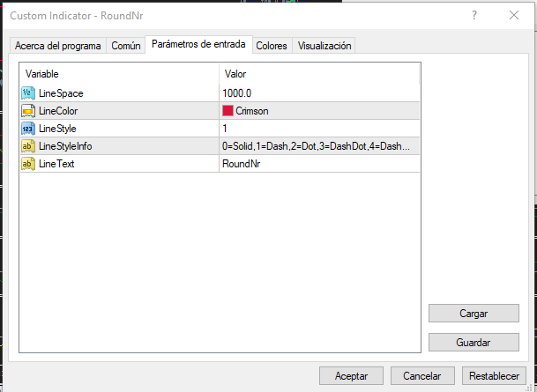This screenshot has height=392, width=537.
Task: Confirm with the Aceptar button
Action: [351, 376]
